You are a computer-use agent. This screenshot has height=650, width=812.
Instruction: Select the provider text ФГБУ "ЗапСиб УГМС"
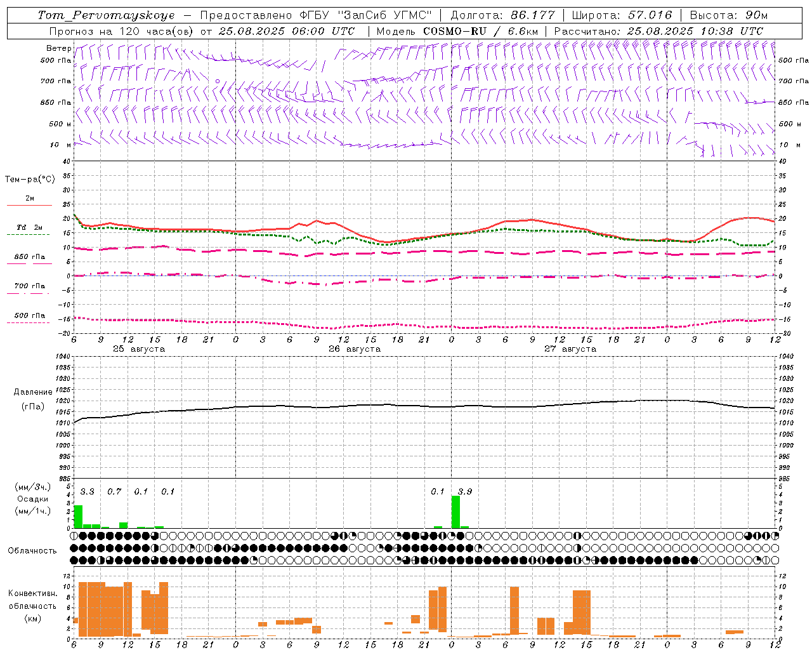(365, 15)
